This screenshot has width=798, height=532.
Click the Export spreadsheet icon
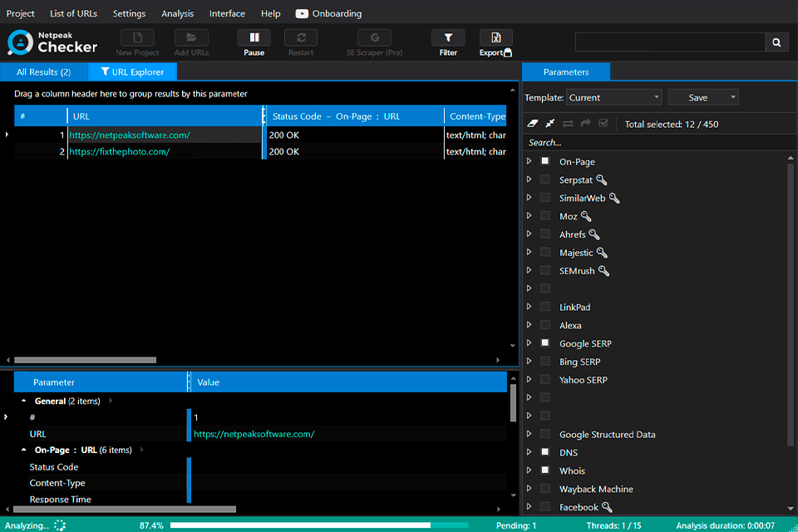495,38
